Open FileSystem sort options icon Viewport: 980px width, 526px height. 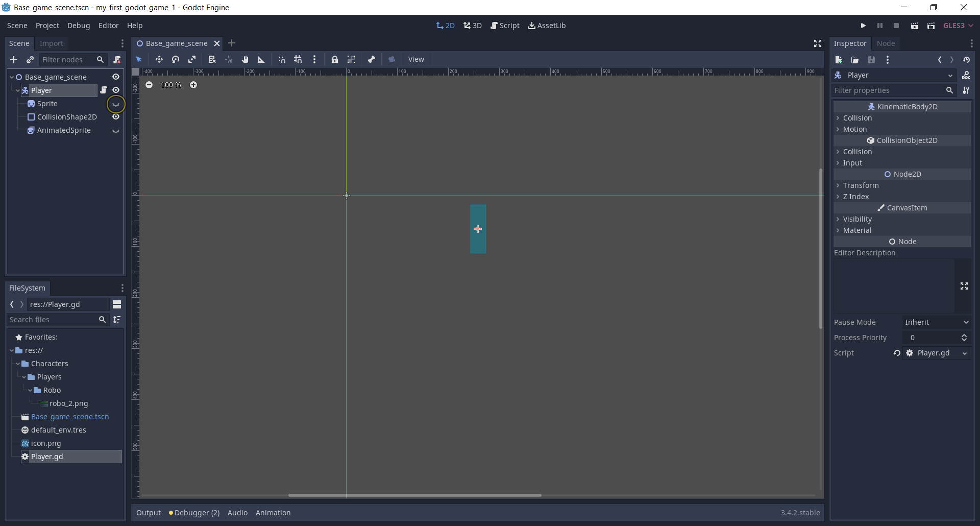117,320
